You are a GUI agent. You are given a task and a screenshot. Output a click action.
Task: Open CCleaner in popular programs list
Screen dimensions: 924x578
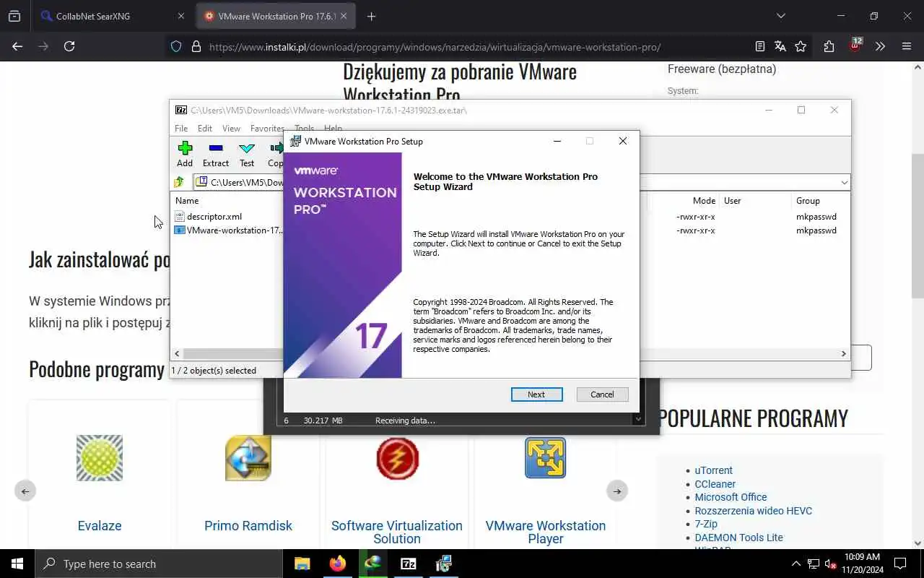pos(715,484)
